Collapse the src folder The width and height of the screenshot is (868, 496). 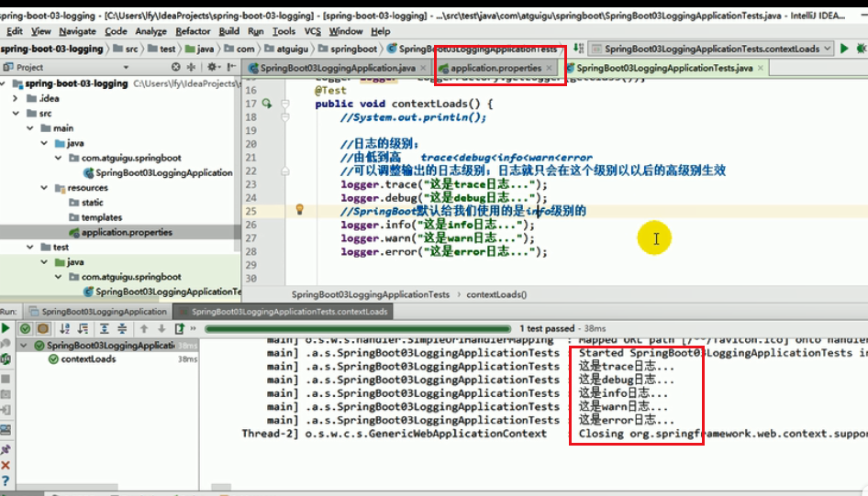(16, 114)
